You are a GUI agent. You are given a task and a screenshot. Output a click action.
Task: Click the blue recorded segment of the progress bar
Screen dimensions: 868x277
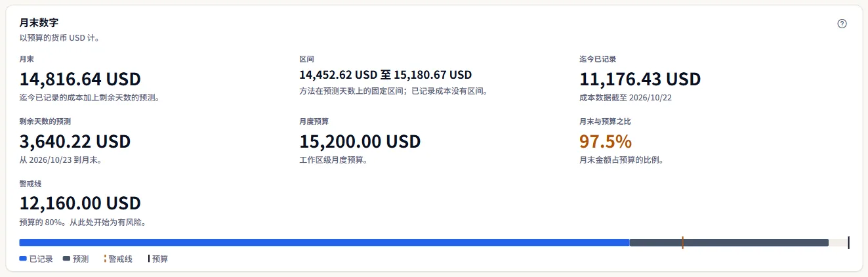324,243
